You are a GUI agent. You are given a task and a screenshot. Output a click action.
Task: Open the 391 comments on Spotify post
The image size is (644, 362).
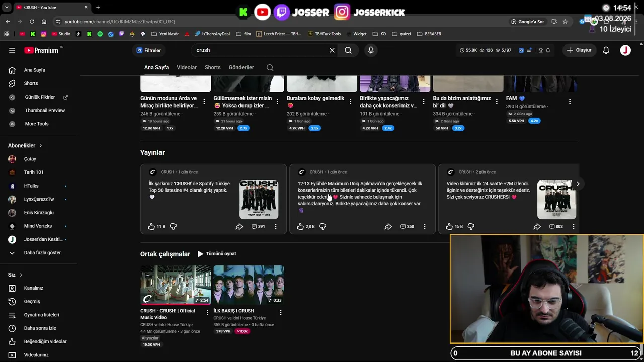pyautogui.click(x=258, y=227)
